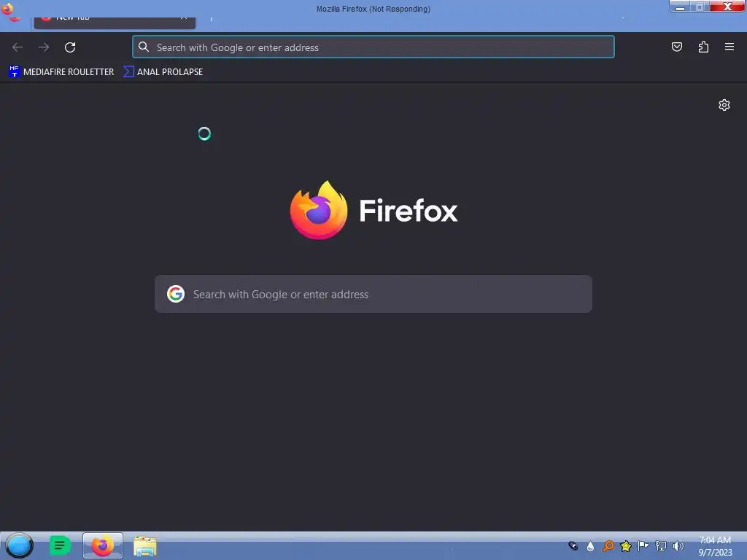Screen dimensions: 747x560
Task: Open the MEDIAFIRE ROULETTER bookmark
Action: [x=61, y=72]
